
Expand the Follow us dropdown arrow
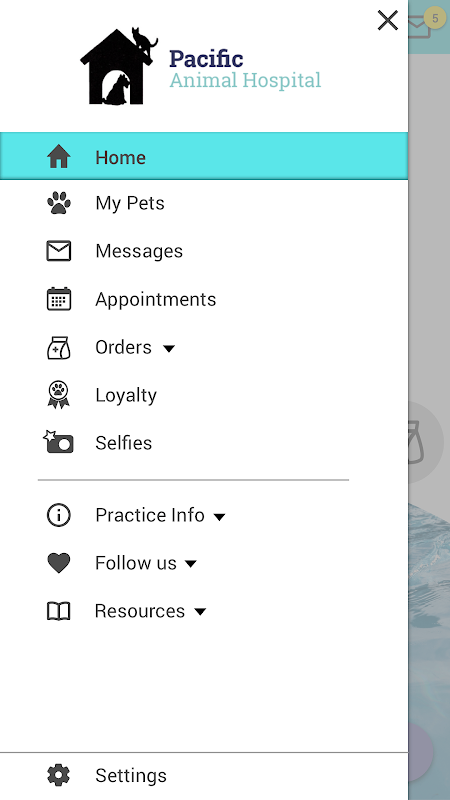pos(191,564)
